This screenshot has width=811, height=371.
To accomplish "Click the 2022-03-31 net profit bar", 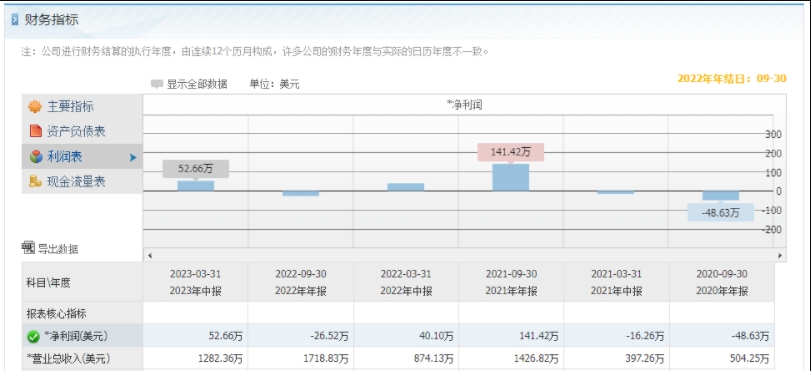I will click(x=406, y=187).
